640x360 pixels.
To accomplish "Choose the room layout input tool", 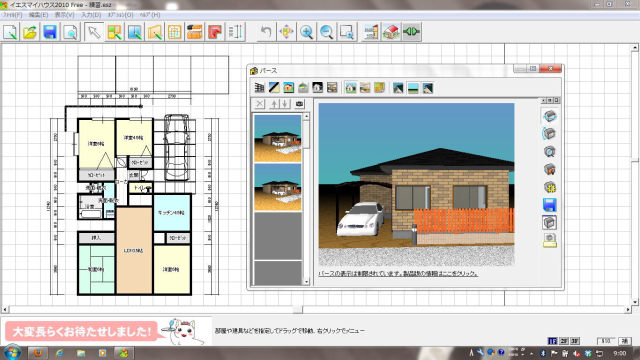I will [115, 32].
